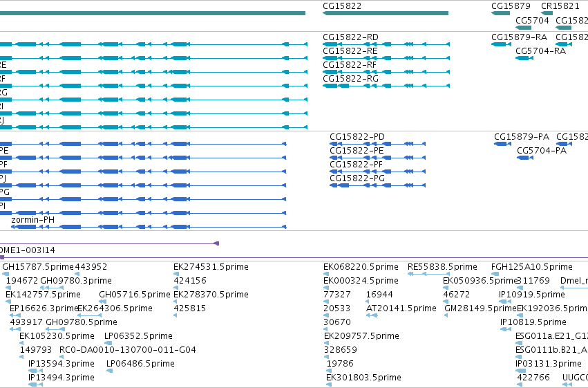Select IP03131.3prime EST
This screenshot has height=388, width=588.
(x=520, y=371)
